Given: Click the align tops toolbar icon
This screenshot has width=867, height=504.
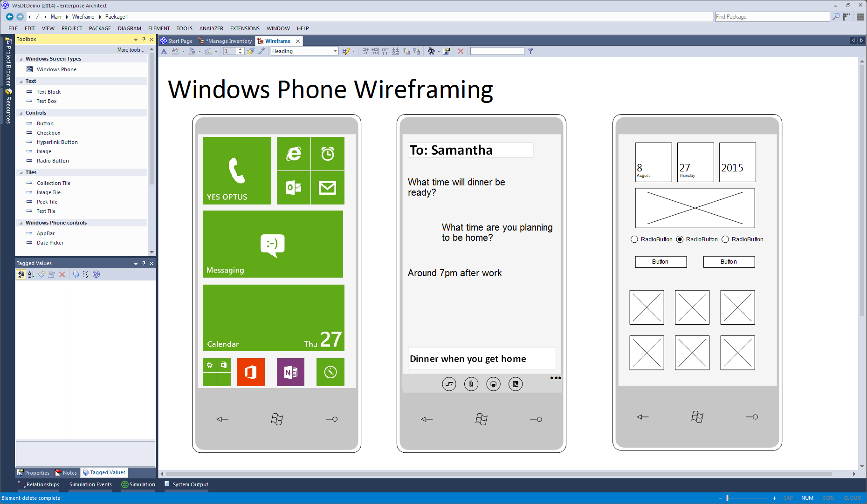Looking at the screenshot, I should pos(385,51).
